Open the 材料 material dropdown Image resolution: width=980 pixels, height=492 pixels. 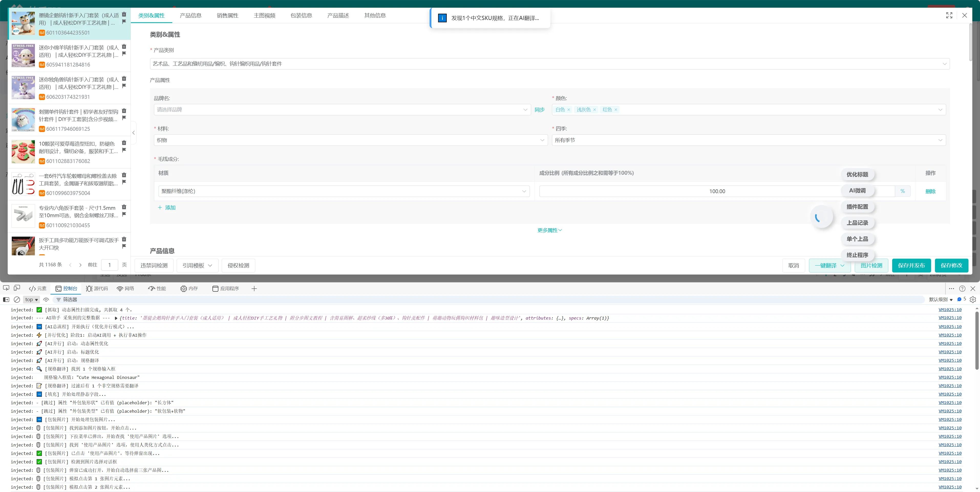point(350,140)
